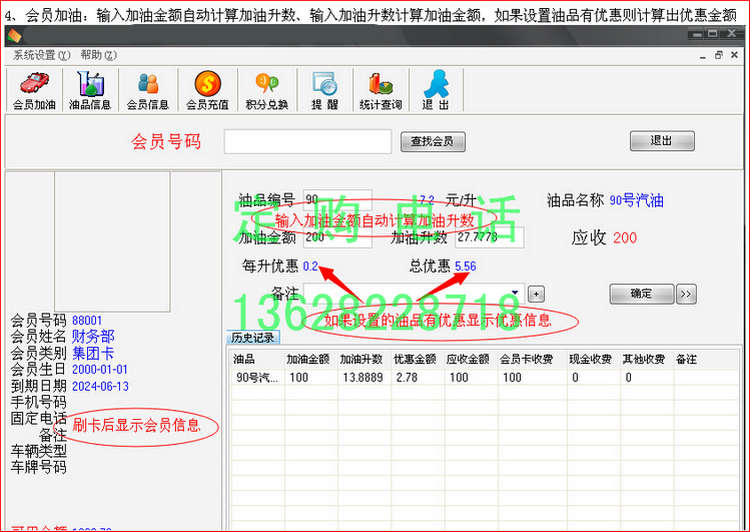
Task: Click the 加油升数 column header
Action: [364, 359]
